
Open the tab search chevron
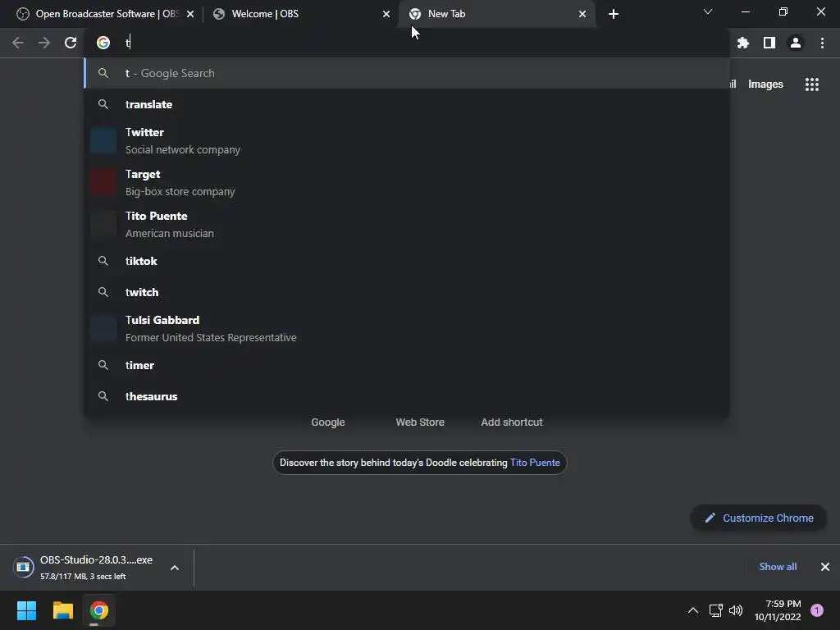pos(708,11)
